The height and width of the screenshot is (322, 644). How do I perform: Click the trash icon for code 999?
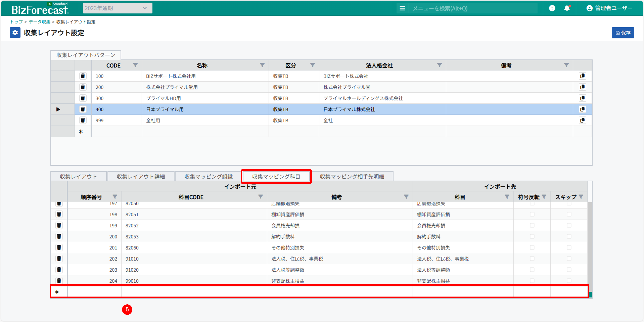tap(83, 120)
